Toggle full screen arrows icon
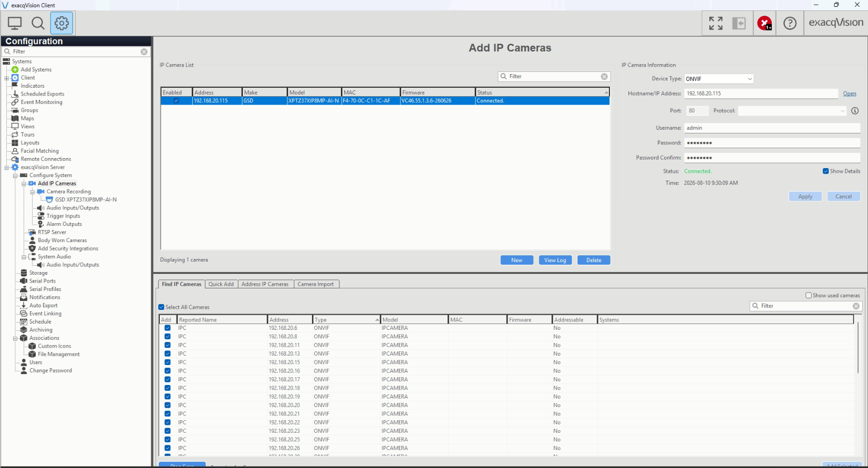Viewport: 868px width, 468px height. pos(716,23)
